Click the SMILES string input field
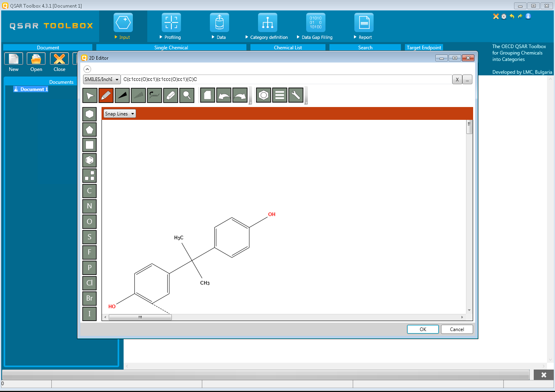 click(287, 79)
